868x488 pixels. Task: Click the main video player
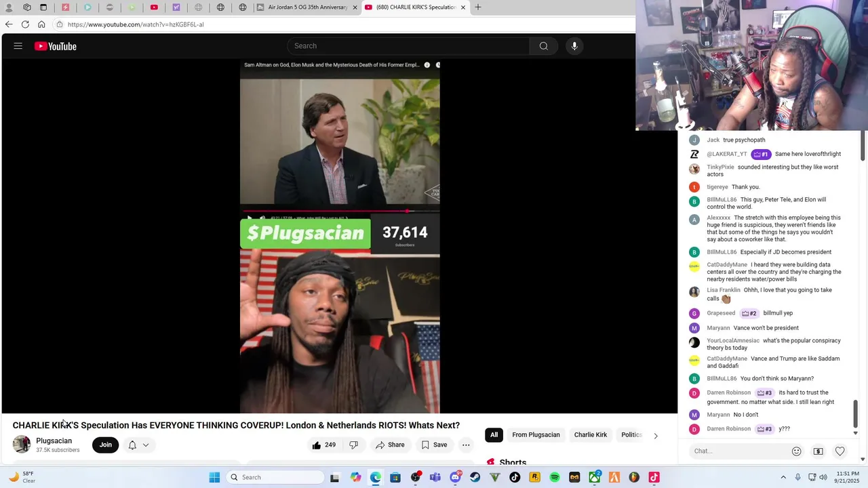coord(340,237)
